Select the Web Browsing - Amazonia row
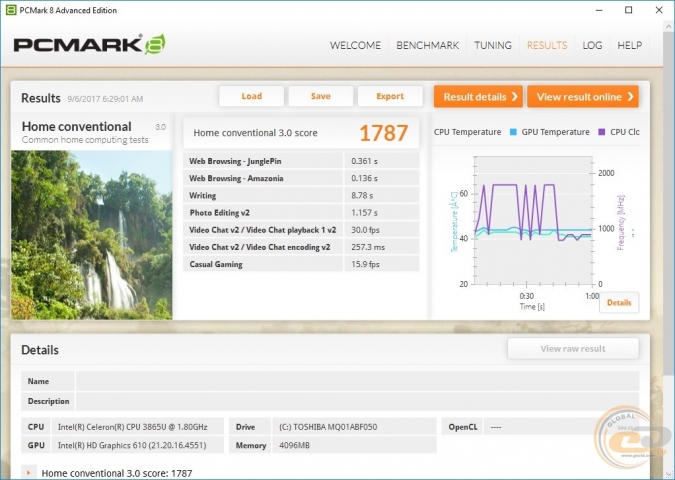Viewport: 675px width, 480px height. point(301,178)
